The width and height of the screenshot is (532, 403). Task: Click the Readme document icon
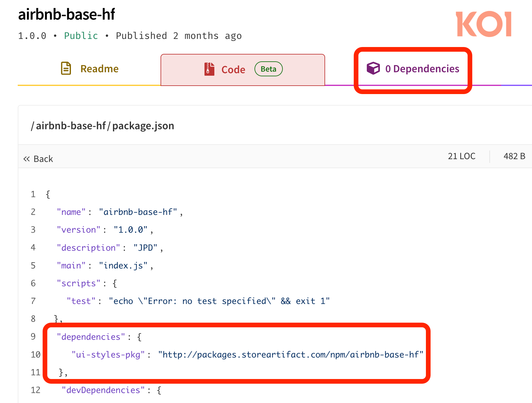coord(66,69)
